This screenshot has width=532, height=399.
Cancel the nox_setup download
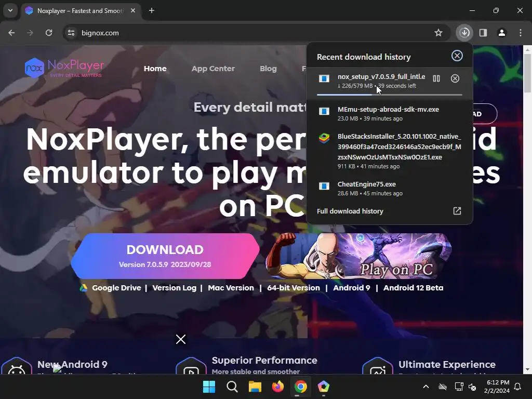pyautogui.click(x=455, y=78)
